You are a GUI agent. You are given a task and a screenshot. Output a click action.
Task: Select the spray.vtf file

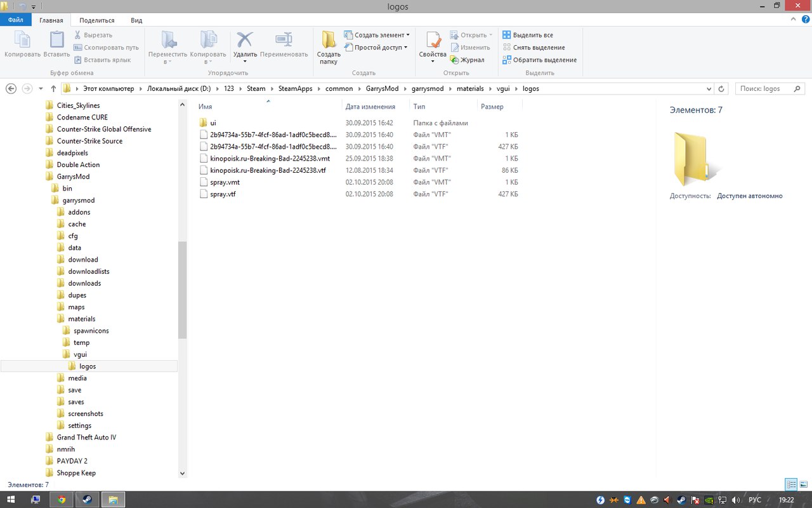tap(223, 194)
